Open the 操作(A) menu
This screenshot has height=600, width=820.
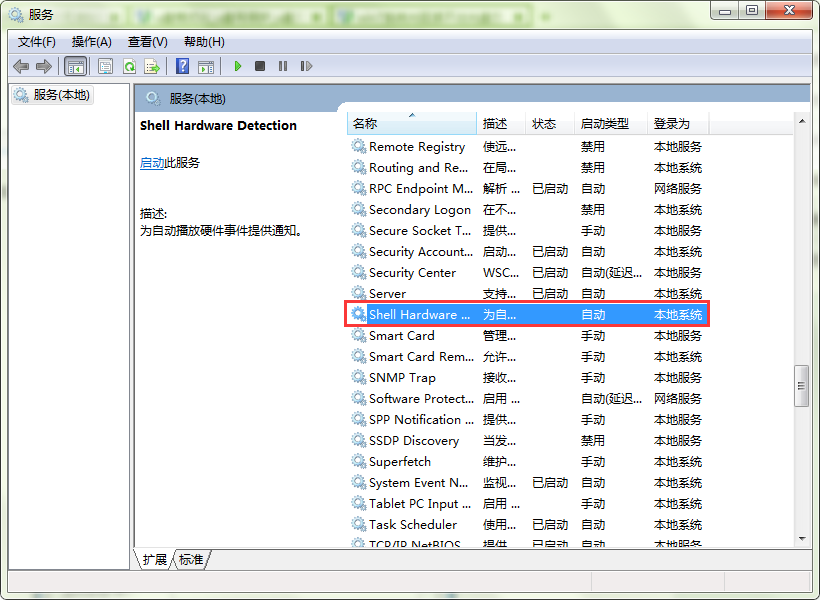pos(91,41)
